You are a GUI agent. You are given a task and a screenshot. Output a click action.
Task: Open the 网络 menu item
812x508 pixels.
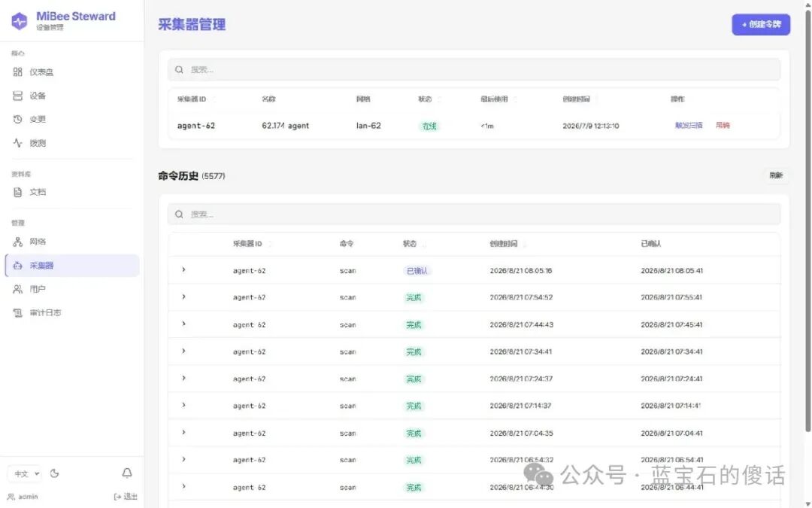72,242
